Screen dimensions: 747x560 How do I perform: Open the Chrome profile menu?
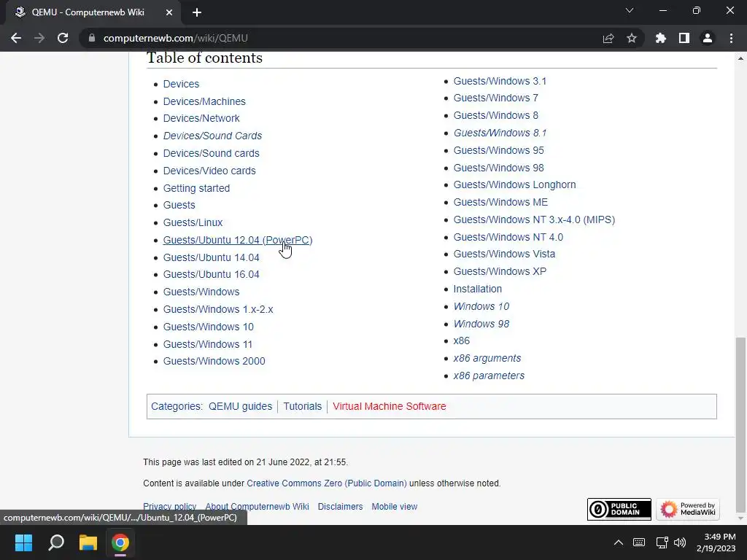point(708,38)
